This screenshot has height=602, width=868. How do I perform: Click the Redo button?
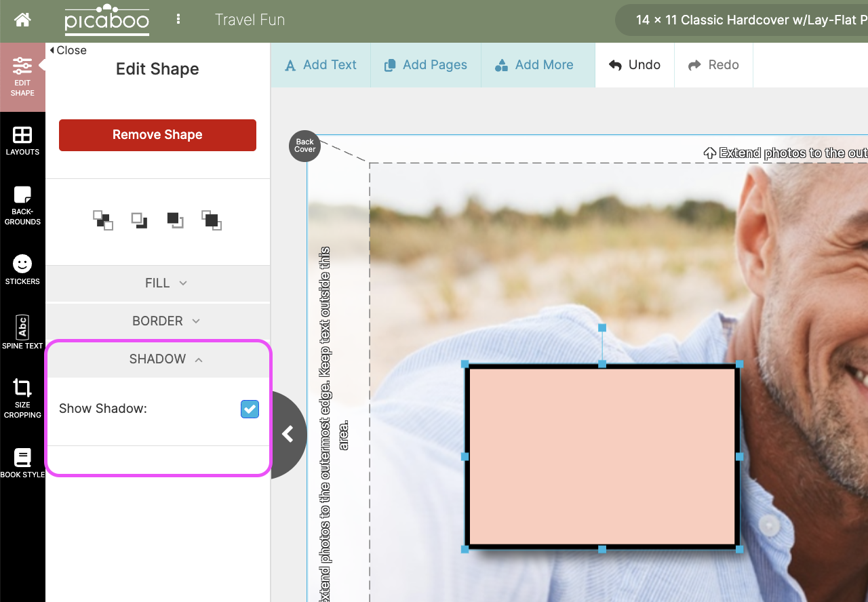[713, 65]
